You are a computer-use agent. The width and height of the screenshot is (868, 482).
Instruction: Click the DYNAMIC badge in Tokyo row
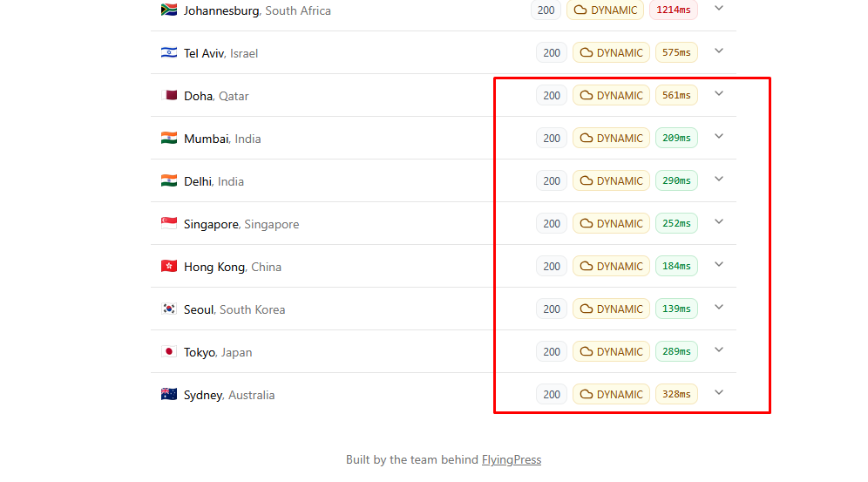coord(611,351)
